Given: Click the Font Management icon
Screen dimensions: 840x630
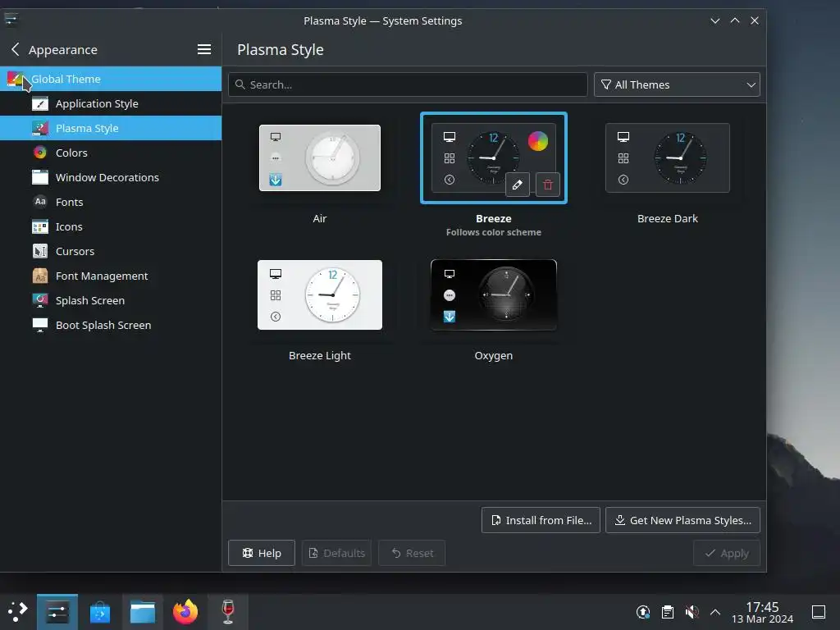Looking at the screenshot, I should pos(40,276).
